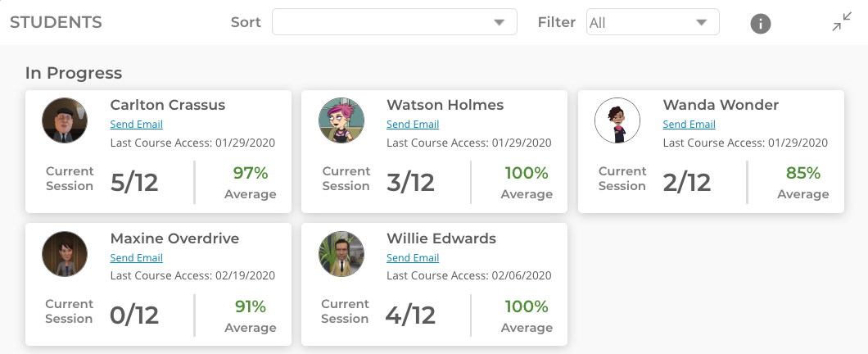Screen dimensions: 868x354
Task: Send Email to Carlton Crassus
Action: coord(136,124)
